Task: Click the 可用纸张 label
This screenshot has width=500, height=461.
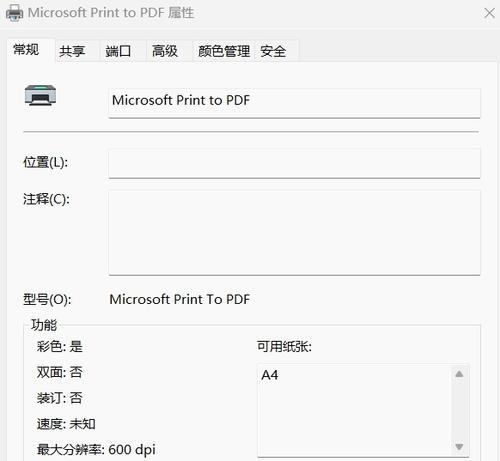Action: 284,347
